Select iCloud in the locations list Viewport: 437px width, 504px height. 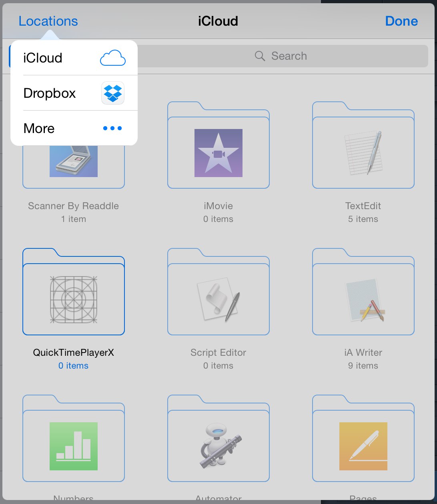74,58
